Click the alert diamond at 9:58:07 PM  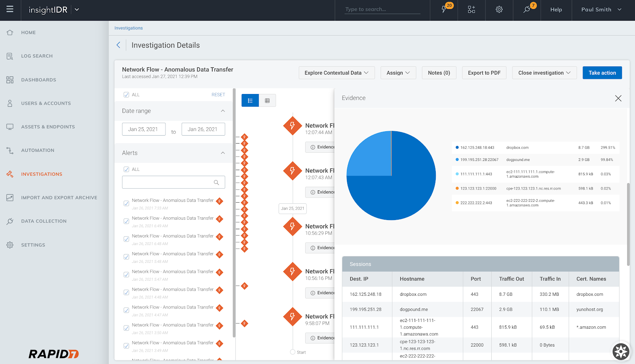(x=292, y=317)
